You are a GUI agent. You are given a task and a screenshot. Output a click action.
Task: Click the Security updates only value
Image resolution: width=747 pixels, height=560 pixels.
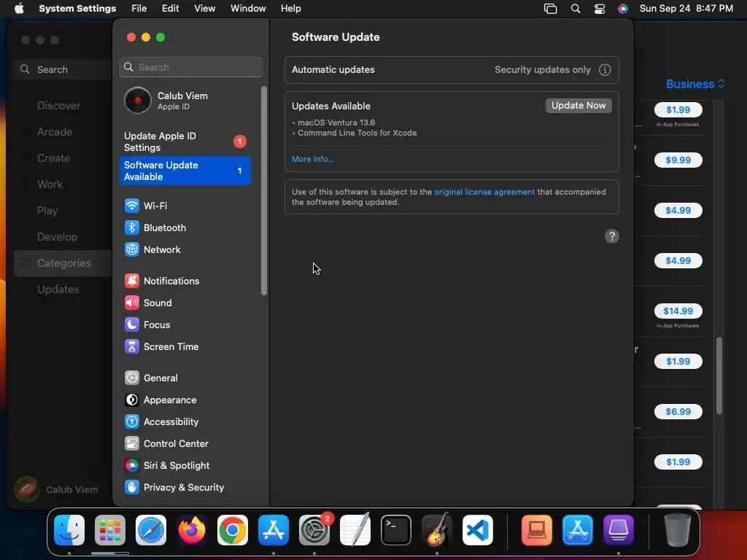(543, 70)
